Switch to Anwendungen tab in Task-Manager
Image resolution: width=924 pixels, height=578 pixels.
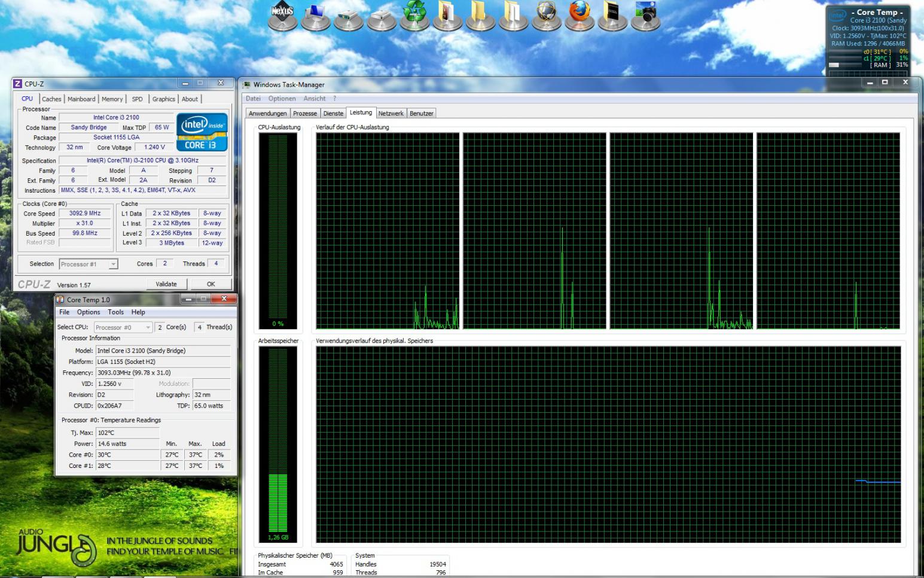268,113
